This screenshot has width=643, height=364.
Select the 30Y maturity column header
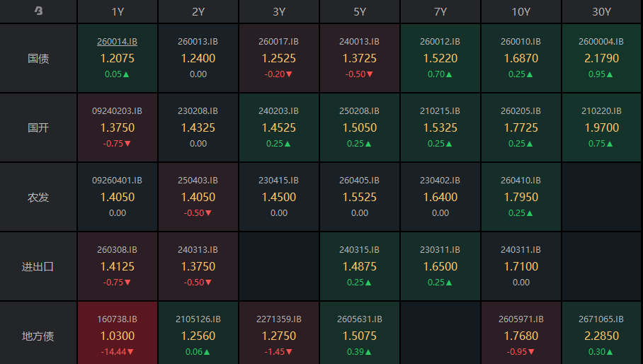point(602,11)
